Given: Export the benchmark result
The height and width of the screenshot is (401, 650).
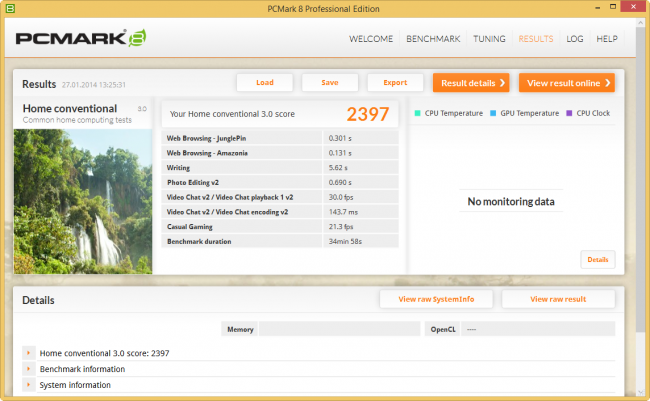Looking at the screenshot, I should [395, 83].
